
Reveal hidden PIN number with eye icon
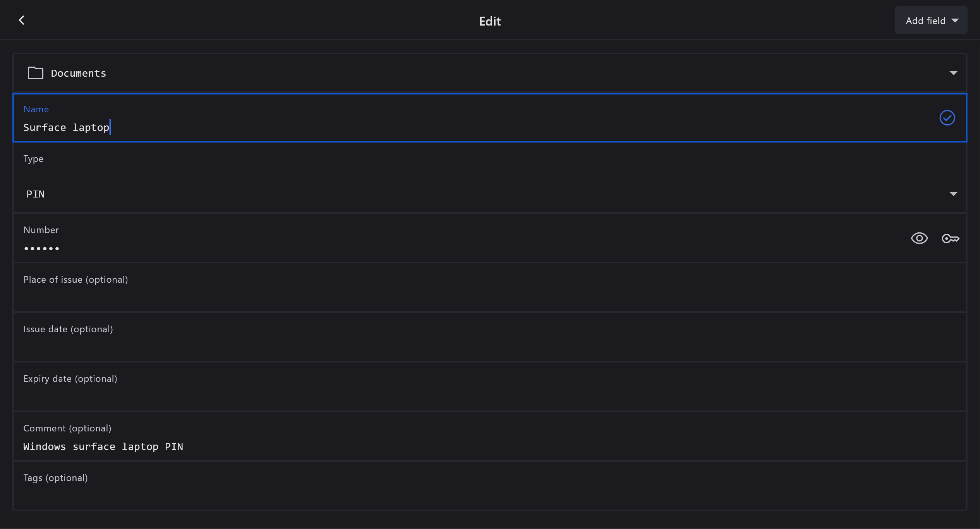pyautogui.click(x=919, y=238)
